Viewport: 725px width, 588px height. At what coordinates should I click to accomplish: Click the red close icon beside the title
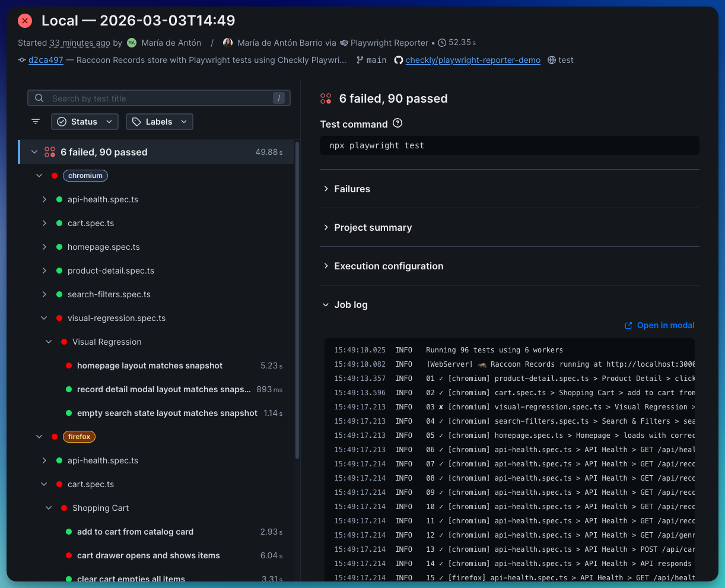[25, 21]
